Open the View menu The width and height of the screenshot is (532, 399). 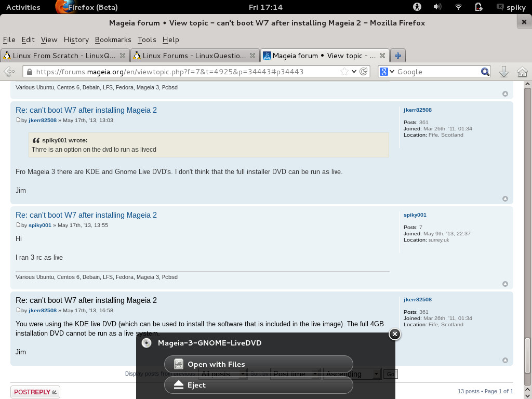(x=49, y=39)
